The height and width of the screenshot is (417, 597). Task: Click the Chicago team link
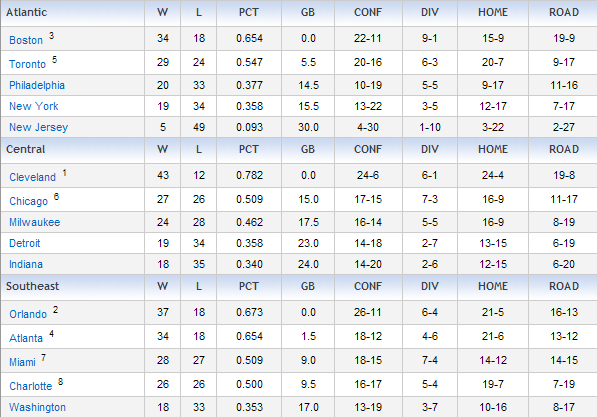pos(29,201)
